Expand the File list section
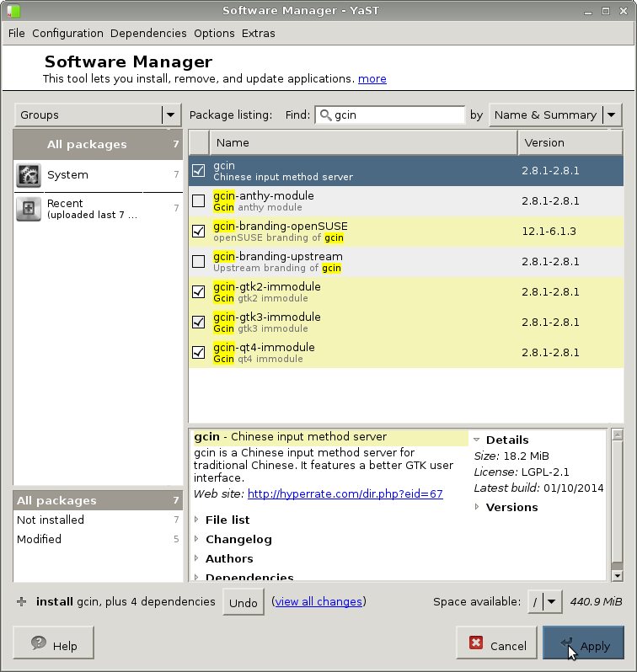The height and width of the screenshot is (672, 637). [x=196, y=520]
